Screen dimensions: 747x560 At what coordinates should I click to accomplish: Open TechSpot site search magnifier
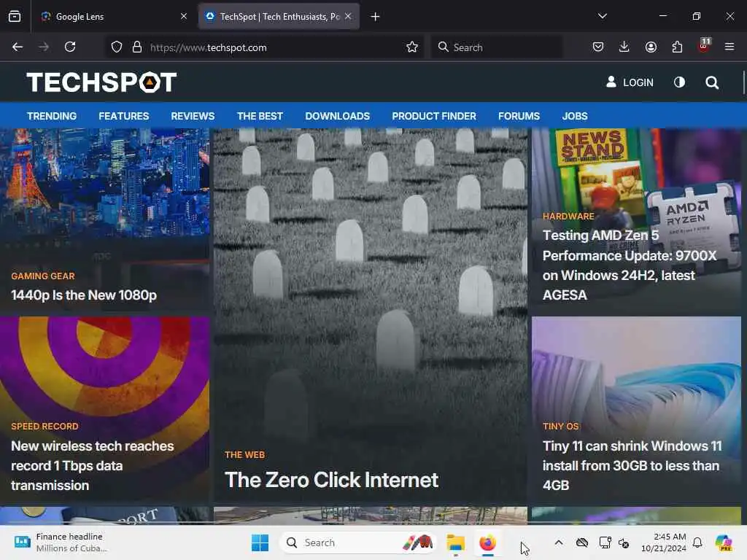click(712, 82)
